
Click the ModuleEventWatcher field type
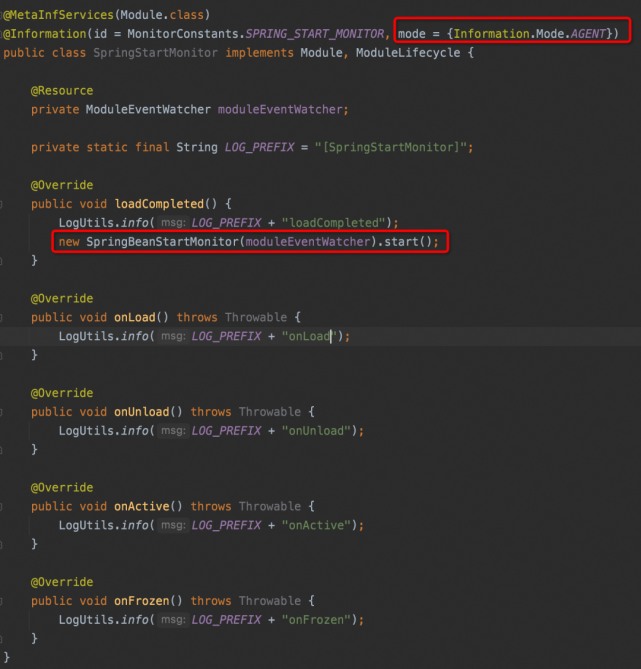[148, 110]
